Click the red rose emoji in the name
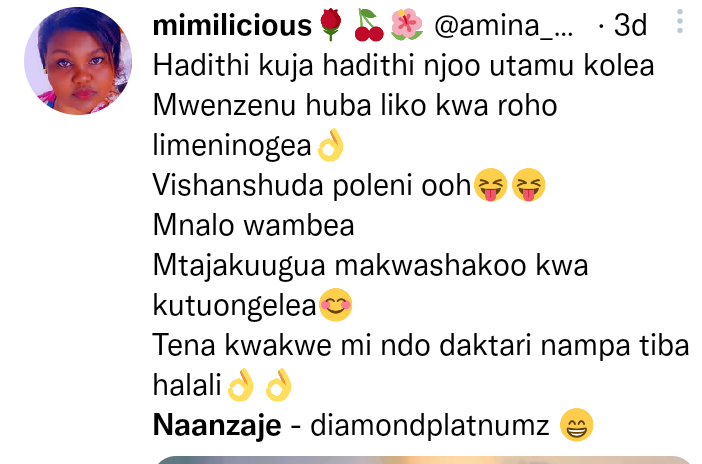The width and height of the screenshot is (702, 464). [331, 25]
